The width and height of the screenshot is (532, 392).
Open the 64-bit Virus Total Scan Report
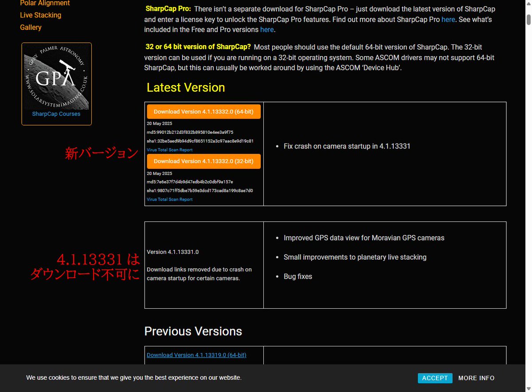coord(169,150)
